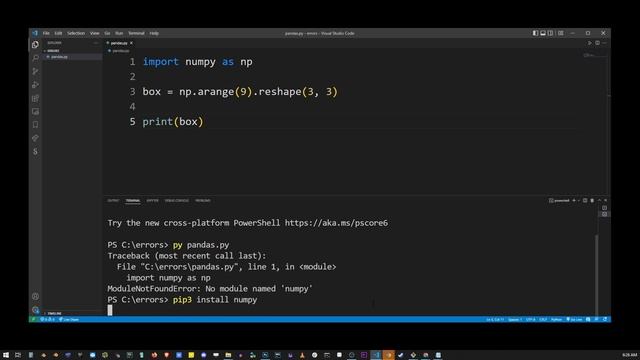Open the Extensions view
The width and height of the screenshot is (640, 360).
[36, 98]
